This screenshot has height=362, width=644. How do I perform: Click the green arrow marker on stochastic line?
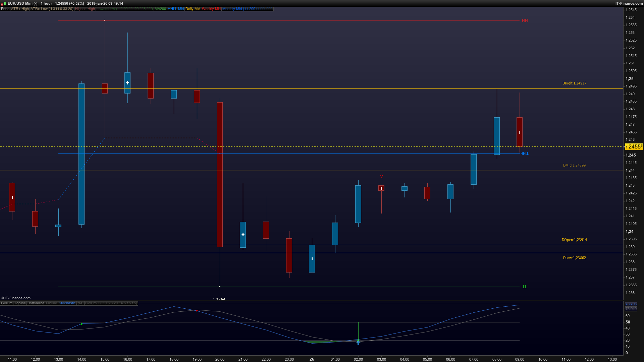pyautogui.click(x=82, y=324)
